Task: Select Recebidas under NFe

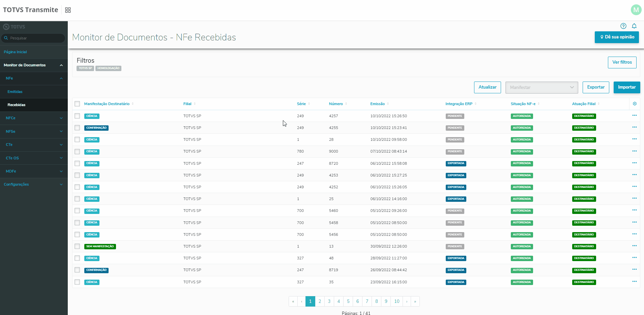Action: coord(17,105)
